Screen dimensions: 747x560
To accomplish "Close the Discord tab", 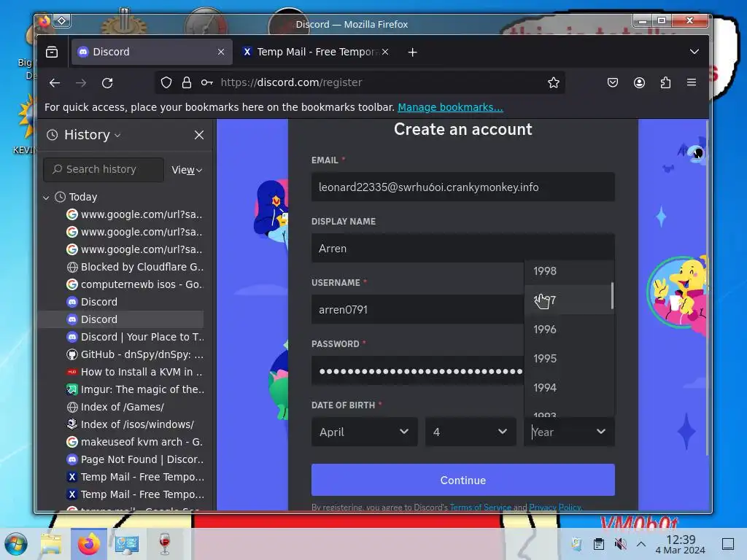I will click(221, 52).
